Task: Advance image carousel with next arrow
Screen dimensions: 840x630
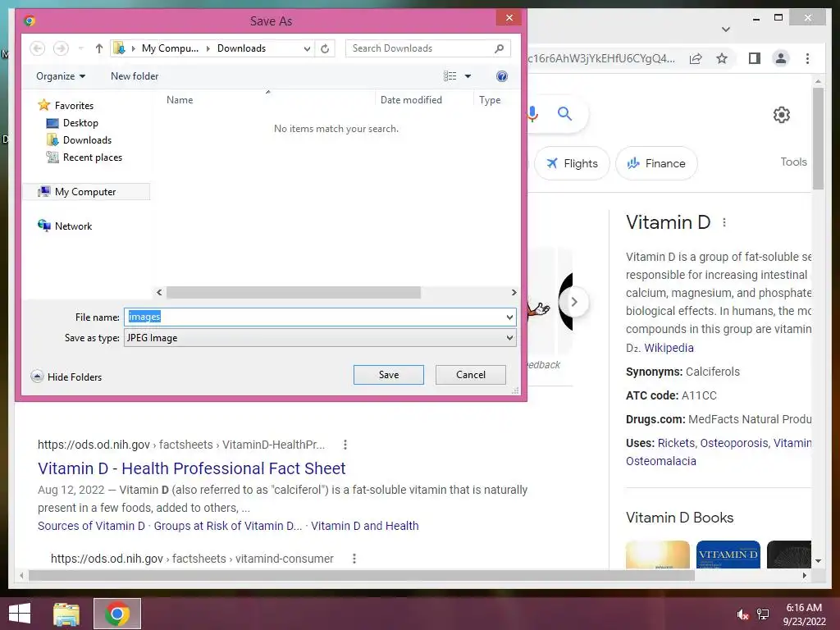Action: click(x=573, y=302)
